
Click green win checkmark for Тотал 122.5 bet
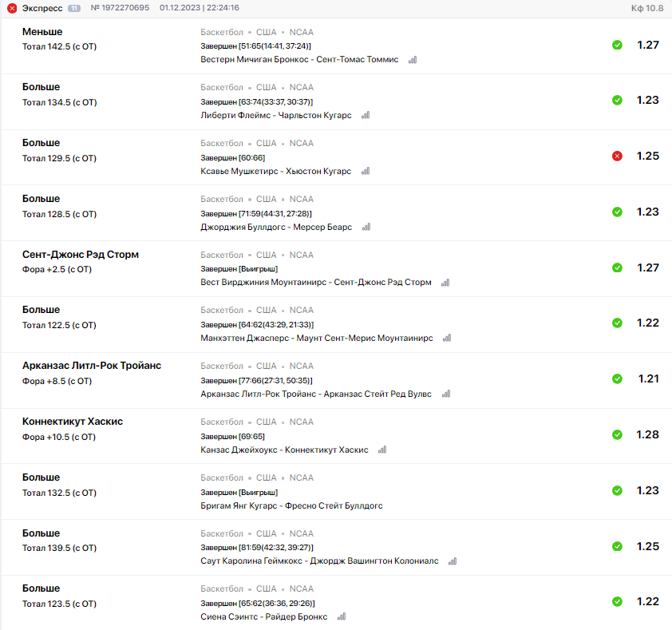click(617, 323)
